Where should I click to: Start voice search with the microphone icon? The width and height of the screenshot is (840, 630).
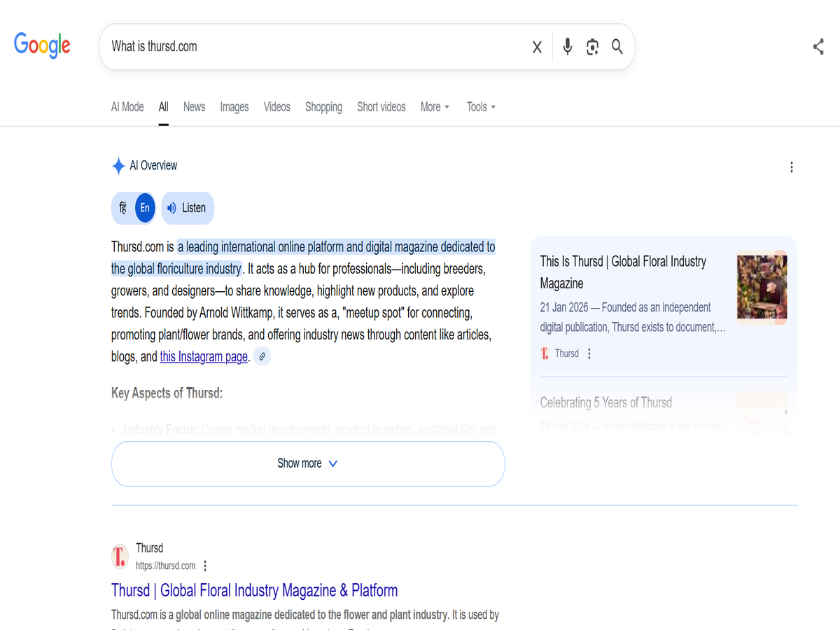[x=567, y=46]
